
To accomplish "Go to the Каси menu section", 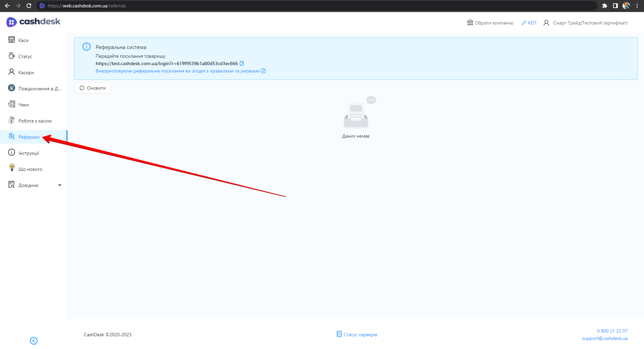I will tap(23, 40).
